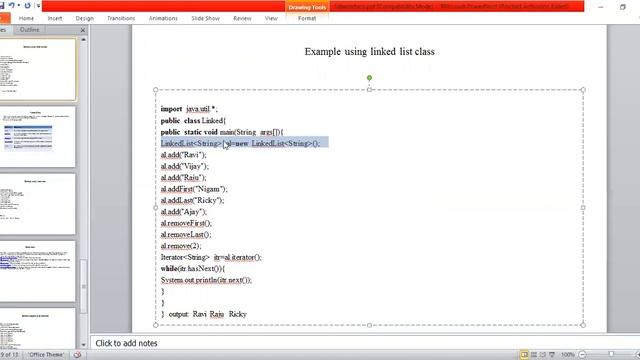Click the while(itr.hasNext()){ line

click(193, 269)
